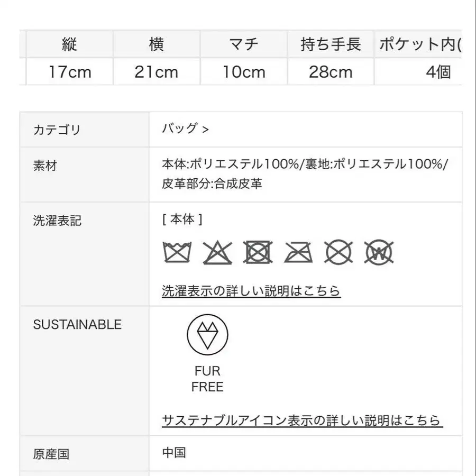Click the do-not-dry-clean crossed circle symbol
The width and height of the screenshot is (476, 476).
[x=339, y=252]
